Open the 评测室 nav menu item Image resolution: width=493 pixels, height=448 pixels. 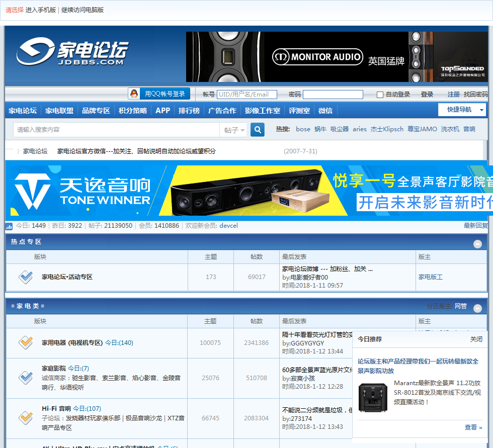[x=299, y=111]
